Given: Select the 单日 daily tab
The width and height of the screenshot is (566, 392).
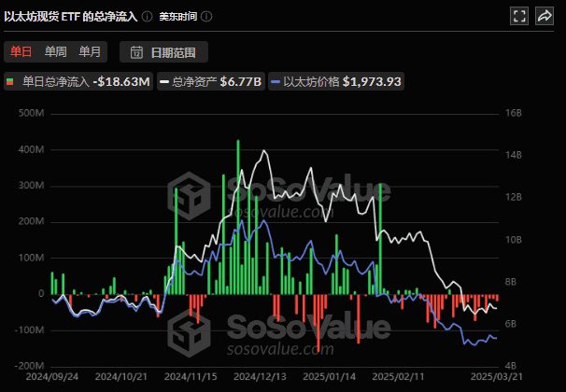Looking at the screenshot, I should click(x=21, y=51).
